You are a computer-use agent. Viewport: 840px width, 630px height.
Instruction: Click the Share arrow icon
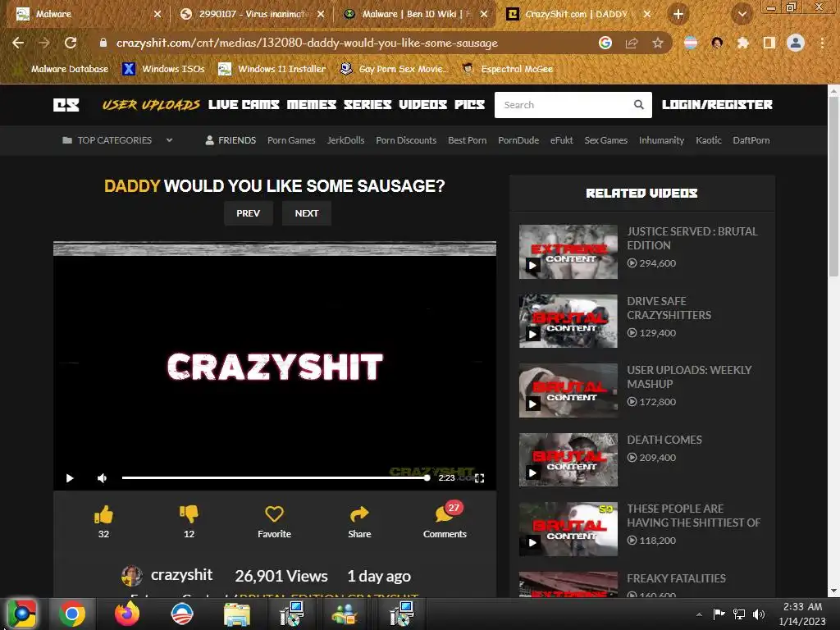(359, 514)
